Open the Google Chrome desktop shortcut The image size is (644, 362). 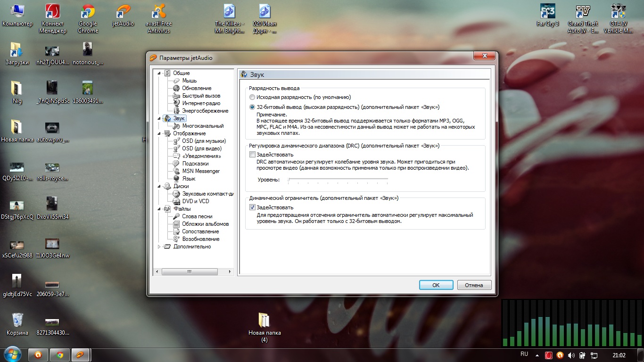point(88,13)
